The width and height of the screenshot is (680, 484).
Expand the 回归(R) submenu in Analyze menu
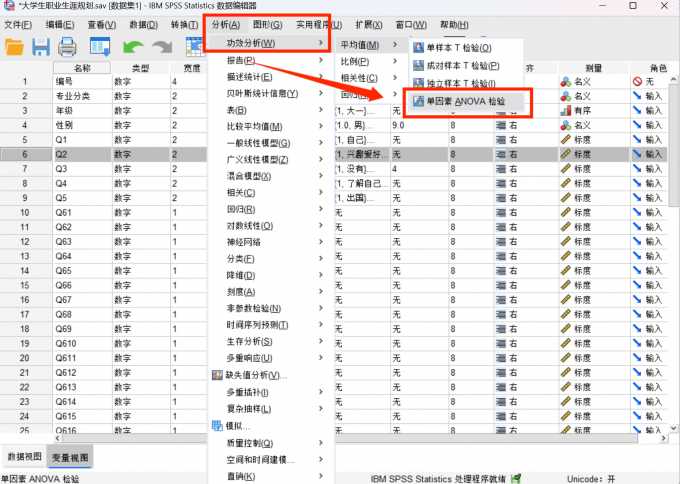[272, 209]
